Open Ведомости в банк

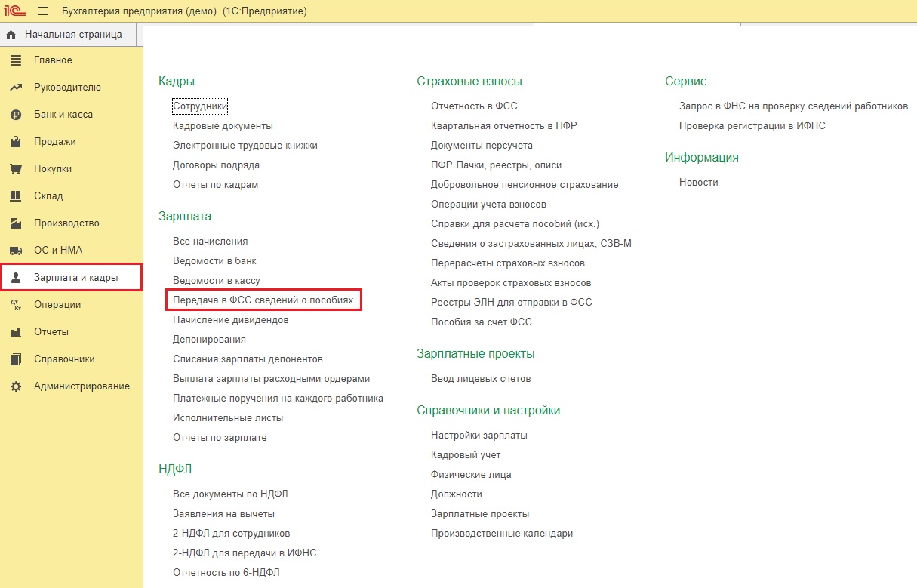pyautogui.click(x=214, y=261)
